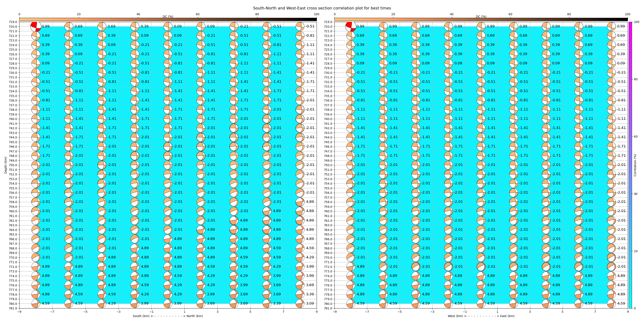644x322 pixels.
Task: Click the 80 tick on the Correlation colorbar
Action: [x=636, y=79]
